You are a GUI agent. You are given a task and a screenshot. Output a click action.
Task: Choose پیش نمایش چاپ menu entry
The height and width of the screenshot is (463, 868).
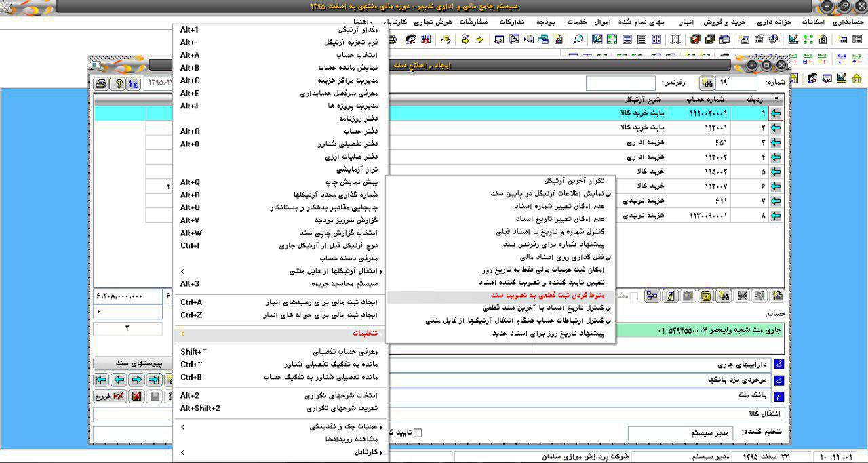280,182
